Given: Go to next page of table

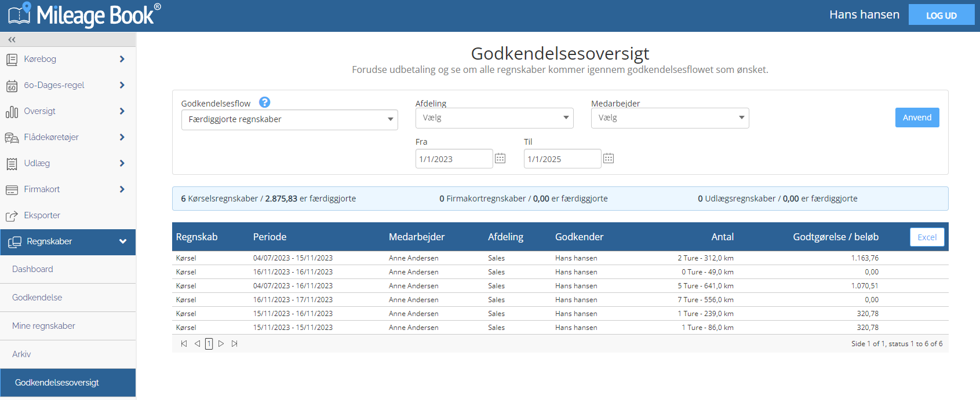Looking at the screenshot, I should [x=221, y=344].
